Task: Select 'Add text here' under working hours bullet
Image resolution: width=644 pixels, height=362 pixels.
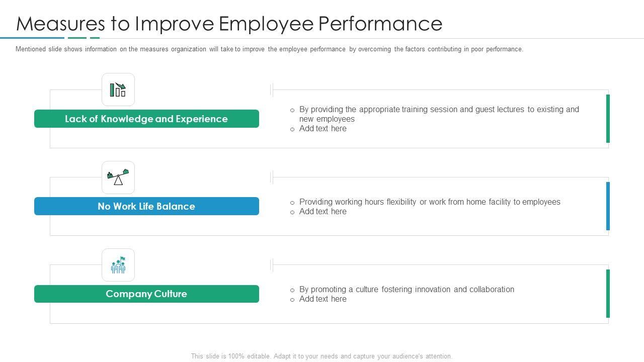Action: pos(323,212)
